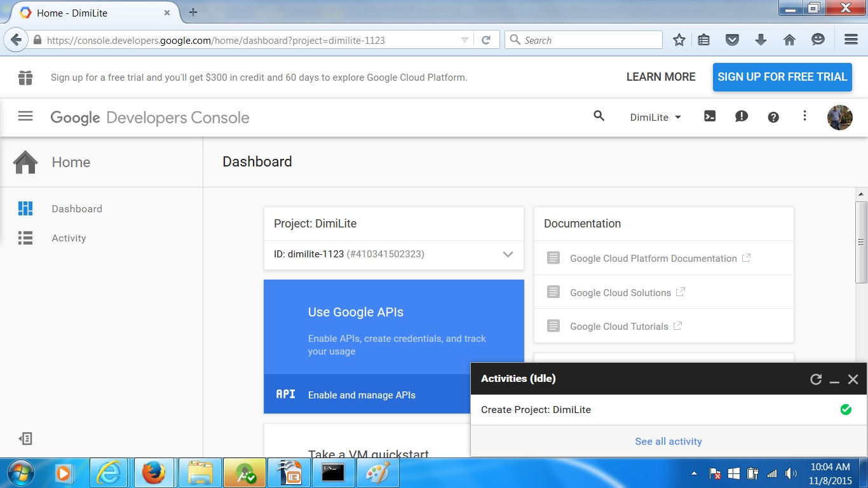The height and width of the screenshot is (488, 868).
Task: Open Activity in the sidebar
Action: [69, 238]
